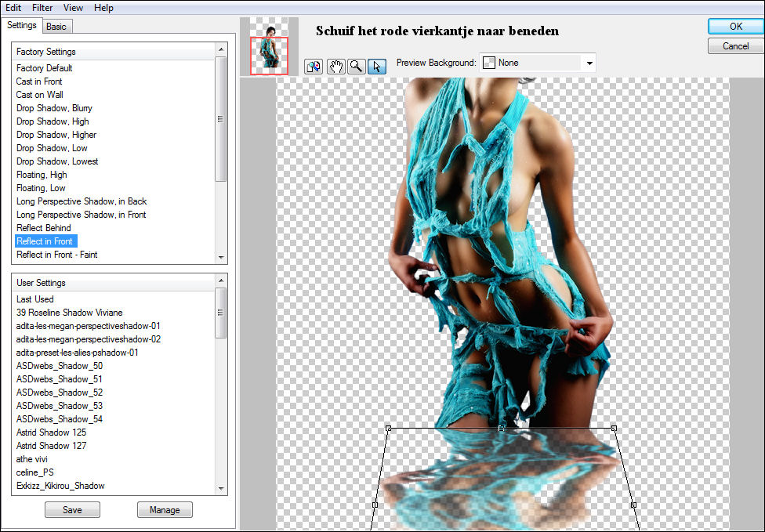Click the navigator thumbnail preview

click(x=269, y=47)
